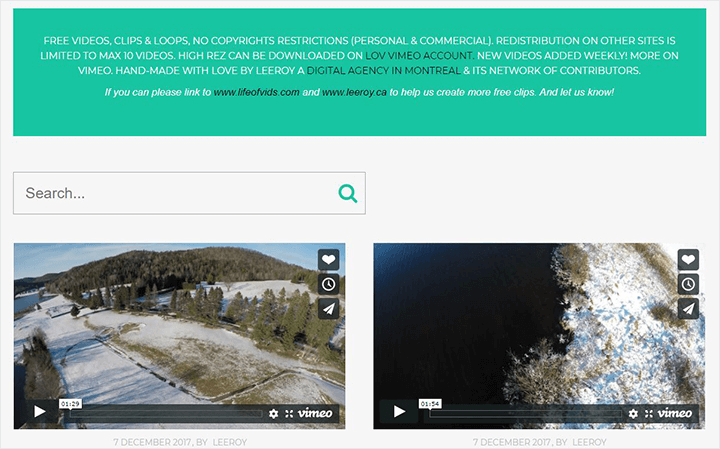
Task: Click the search magnifier icon
Action: (347, 193)
